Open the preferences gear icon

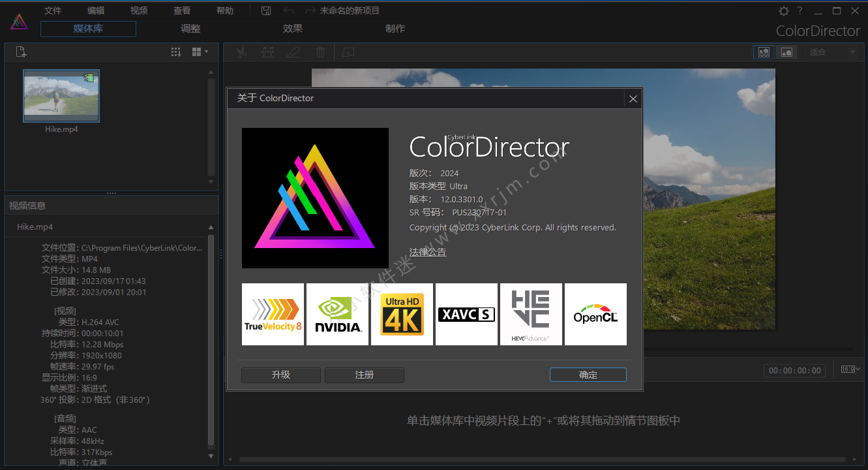coord(784,10)
